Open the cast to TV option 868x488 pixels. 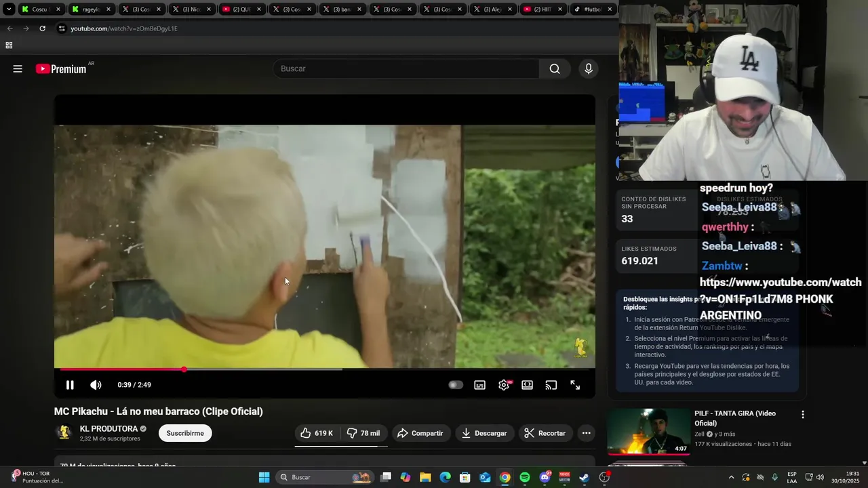pos(551,385)
